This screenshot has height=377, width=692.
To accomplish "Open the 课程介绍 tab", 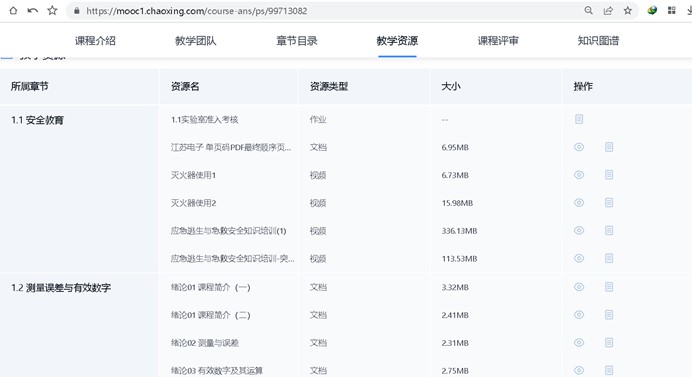I will click(x=95, y=41).
